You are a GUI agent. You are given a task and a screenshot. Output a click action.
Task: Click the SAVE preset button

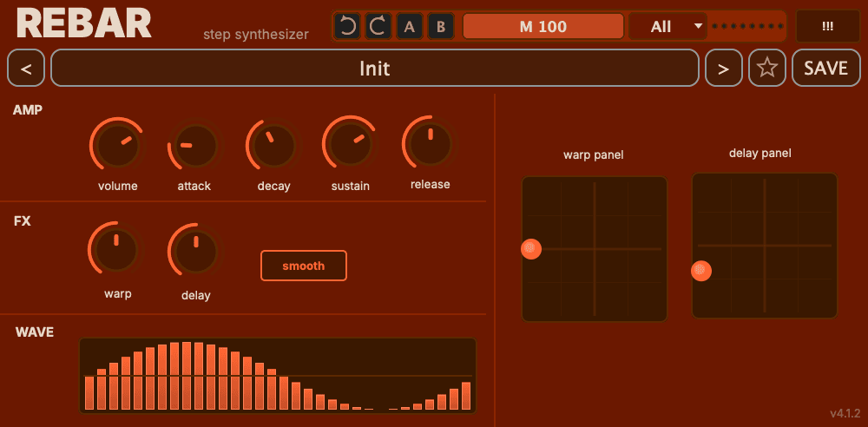(x=826, y=68)
